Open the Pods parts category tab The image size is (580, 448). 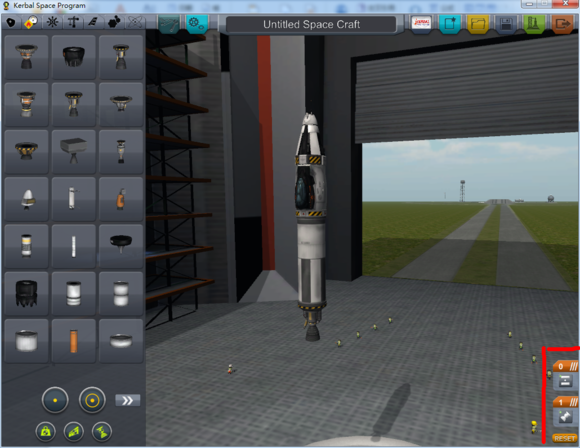(x=11, y=23)
